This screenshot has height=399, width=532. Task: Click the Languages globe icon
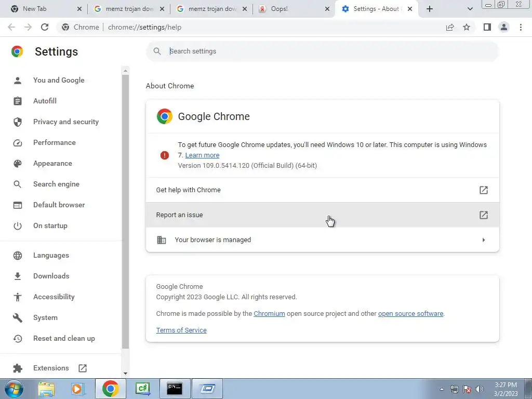point(18,255)
